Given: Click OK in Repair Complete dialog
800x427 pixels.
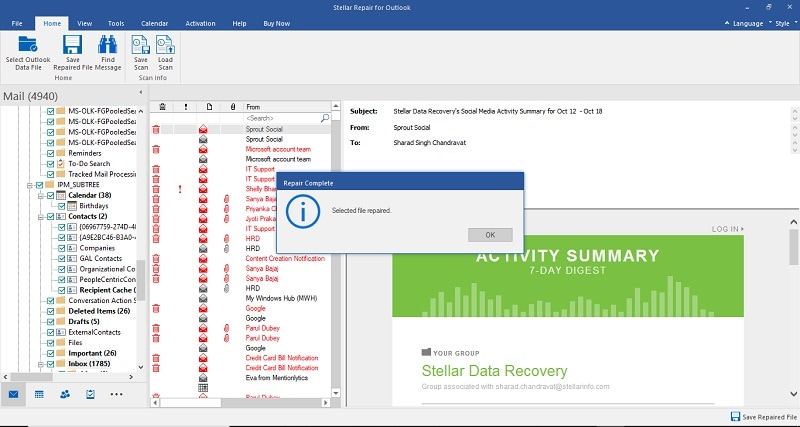Looking at the screenshot, I should click(490, 235).
